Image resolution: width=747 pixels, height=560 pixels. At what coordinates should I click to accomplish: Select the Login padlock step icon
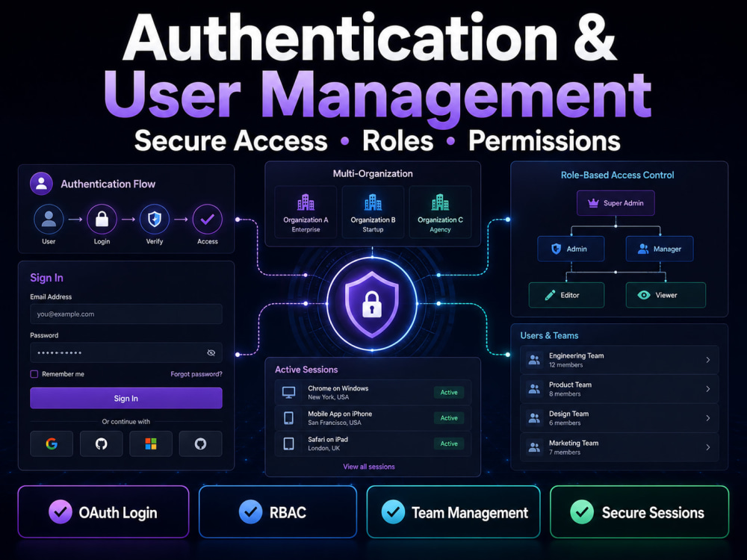click(102, 219)
